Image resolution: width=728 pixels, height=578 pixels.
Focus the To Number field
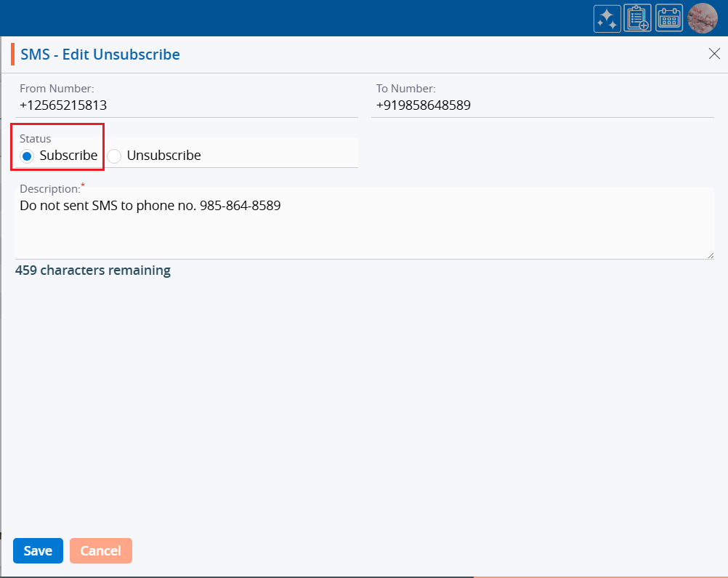pos(542,105)
